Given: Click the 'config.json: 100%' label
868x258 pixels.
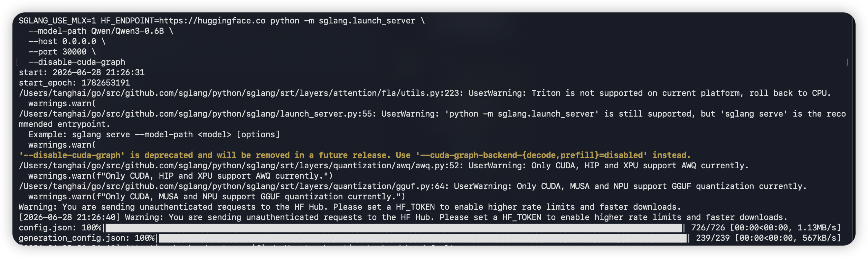Looking at the screenshot, I should pos(60,228).
